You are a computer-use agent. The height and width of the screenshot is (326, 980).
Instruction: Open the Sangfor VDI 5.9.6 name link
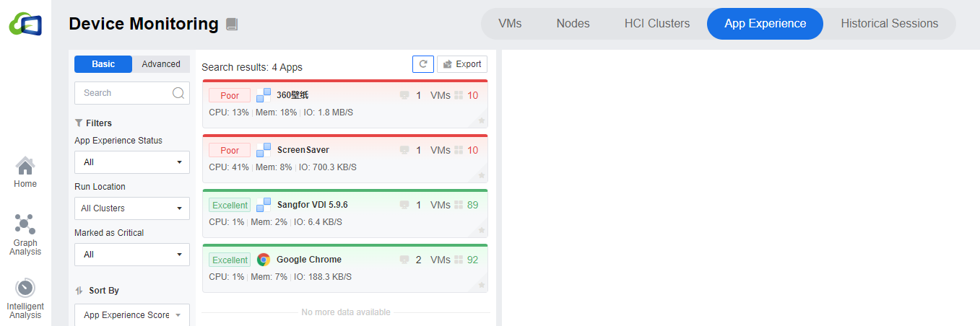312,205
